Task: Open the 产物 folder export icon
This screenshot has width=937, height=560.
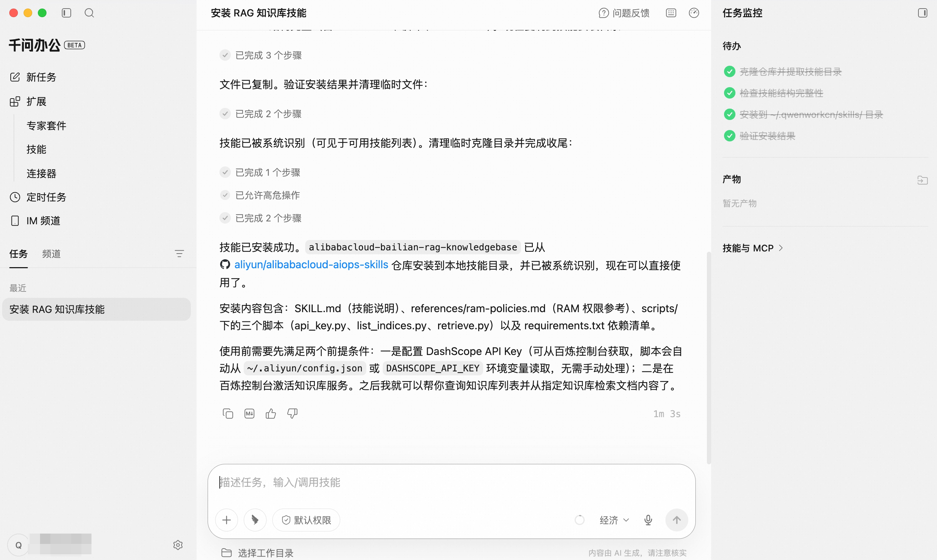Action: click(922, 180)
